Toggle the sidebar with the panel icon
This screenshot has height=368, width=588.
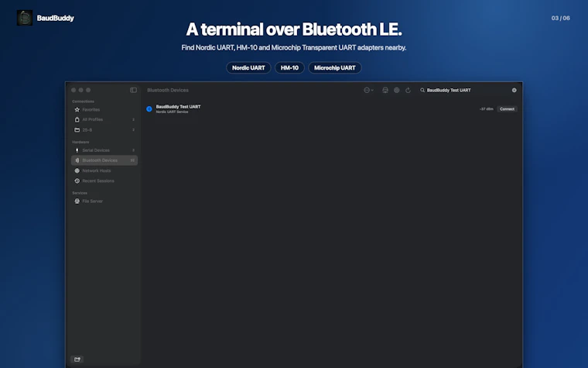point(133,90)
